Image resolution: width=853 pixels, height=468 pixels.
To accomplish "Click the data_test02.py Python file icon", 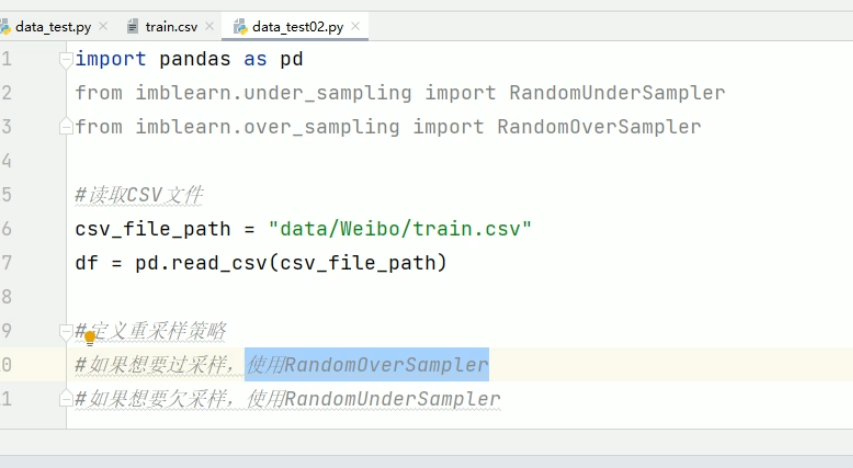I will (x=240, y=27).
